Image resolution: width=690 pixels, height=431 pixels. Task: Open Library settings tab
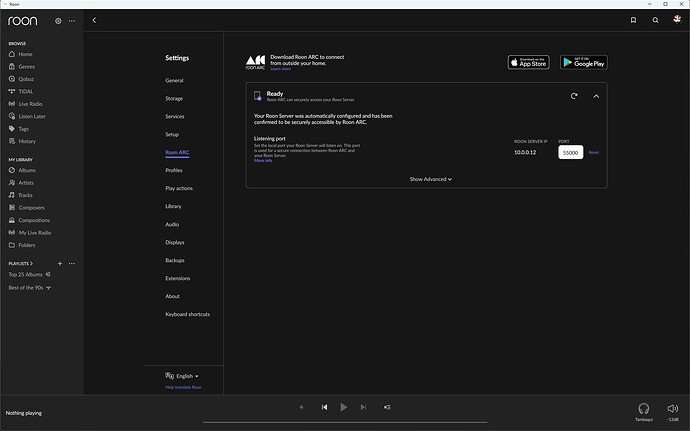click(173, 206)
